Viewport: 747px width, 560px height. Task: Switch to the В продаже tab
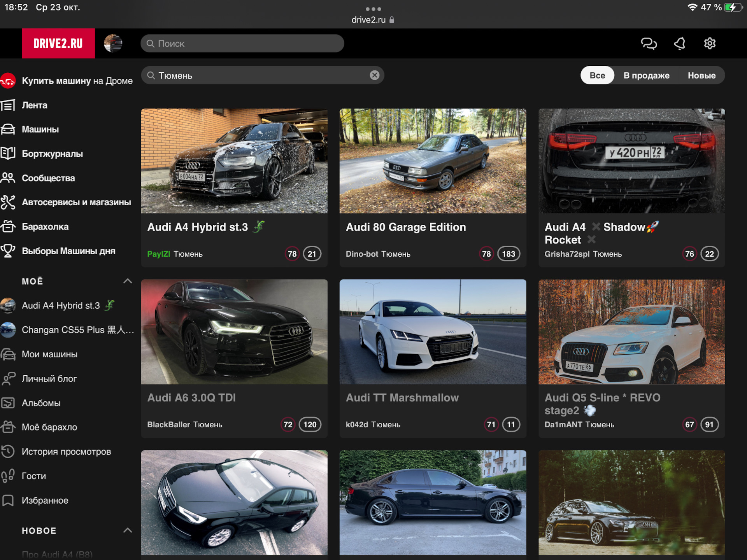pyautogui.click(x=646, y=75)
